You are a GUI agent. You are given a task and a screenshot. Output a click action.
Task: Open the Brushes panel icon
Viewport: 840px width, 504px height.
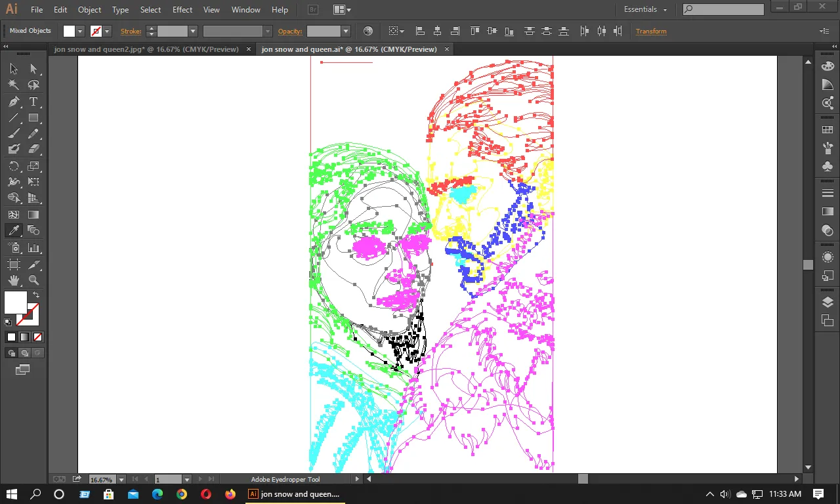click(x=828, y=148)
